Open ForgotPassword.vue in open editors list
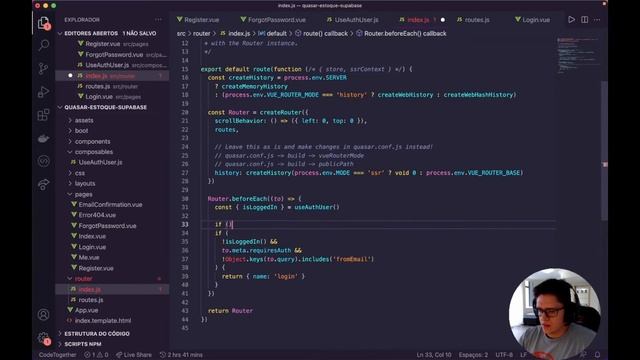Image resolution: width=640 pixels, height=360 pixels. coord(114,54)
